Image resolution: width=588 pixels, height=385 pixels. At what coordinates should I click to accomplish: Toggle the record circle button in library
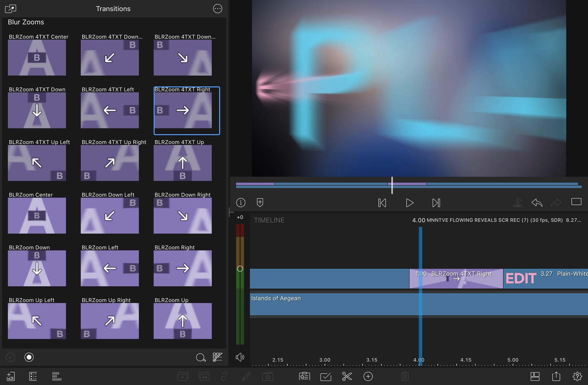click(x=29, y=357)
